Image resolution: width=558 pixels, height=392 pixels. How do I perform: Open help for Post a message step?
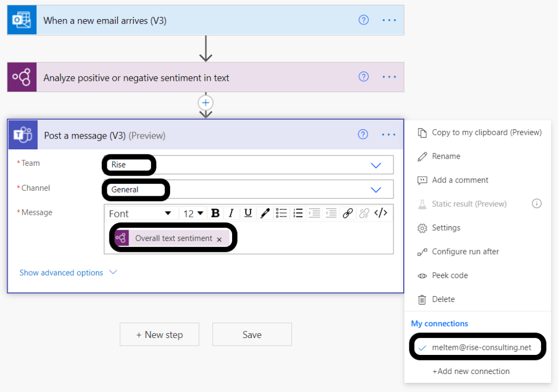pyautogui.click(x=363, y=135)
